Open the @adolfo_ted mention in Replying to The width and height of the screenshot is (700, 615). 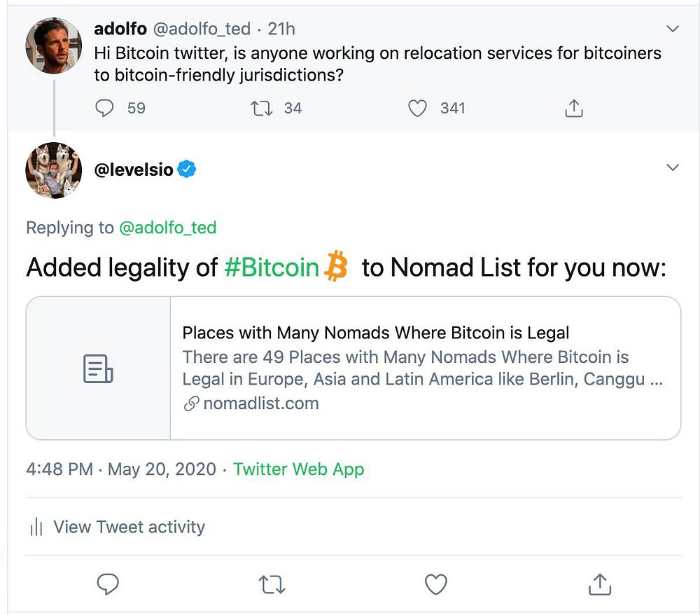coord(168,228)
